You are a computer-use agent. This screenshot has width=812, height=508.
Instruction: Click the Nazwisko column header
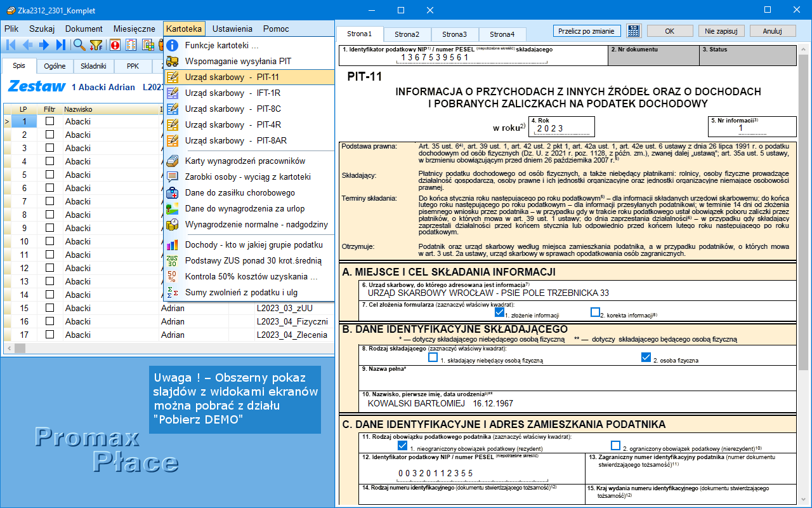(110, 109)
